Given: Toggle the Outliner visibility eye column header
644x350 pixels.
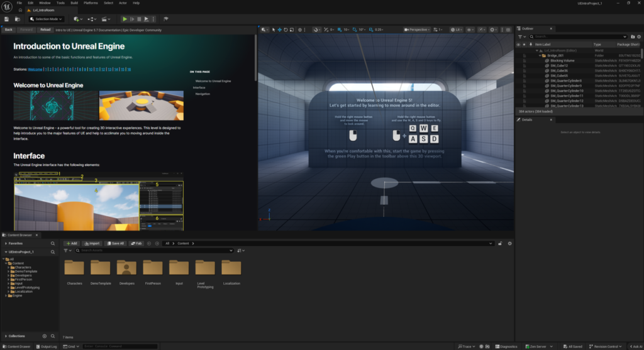Looking at the screenshot, I should pos(518,45).
